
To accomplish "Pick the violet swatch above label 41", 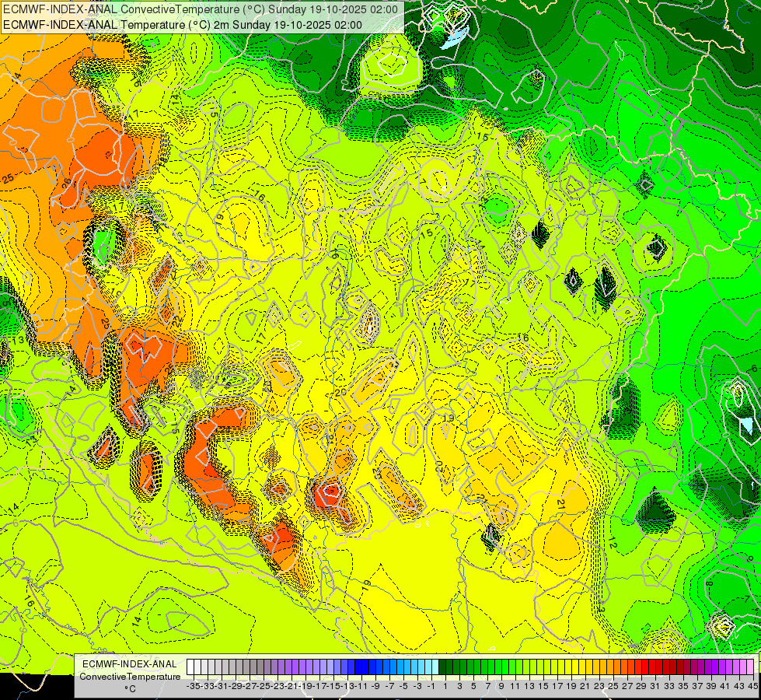I will coord(721,667).
